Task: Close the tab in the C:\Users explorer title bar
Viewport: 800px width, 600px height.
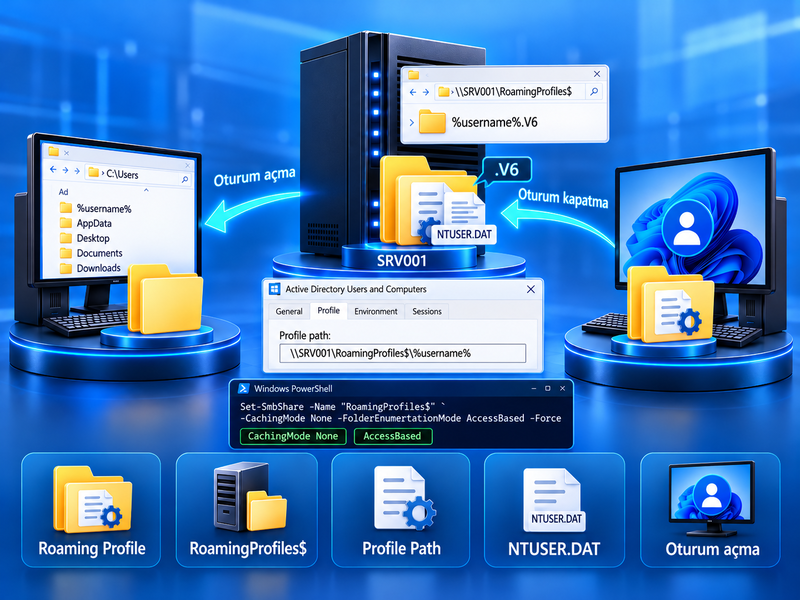Action: point(66,153)
